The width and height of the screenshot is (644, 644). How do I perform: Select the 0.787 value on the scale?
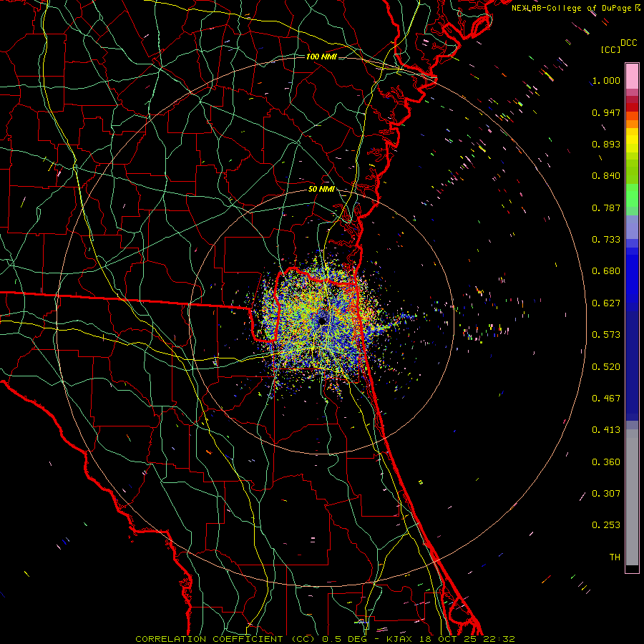tap(606, 208)
